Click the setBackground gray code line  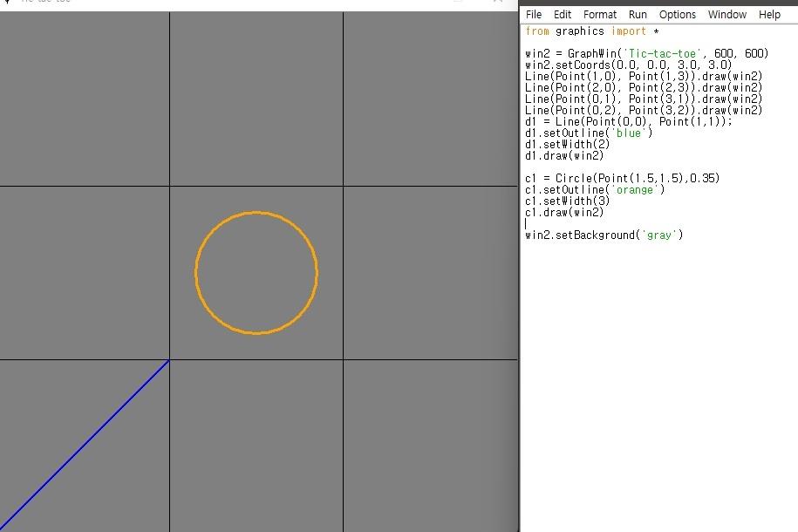tap(604, 235)
